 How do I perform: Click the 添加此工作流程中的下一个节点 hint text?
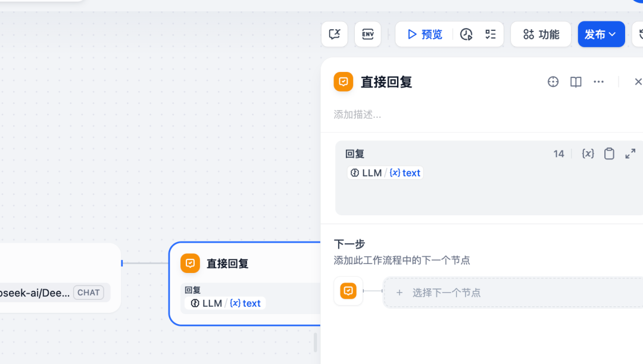coord(402,260)
